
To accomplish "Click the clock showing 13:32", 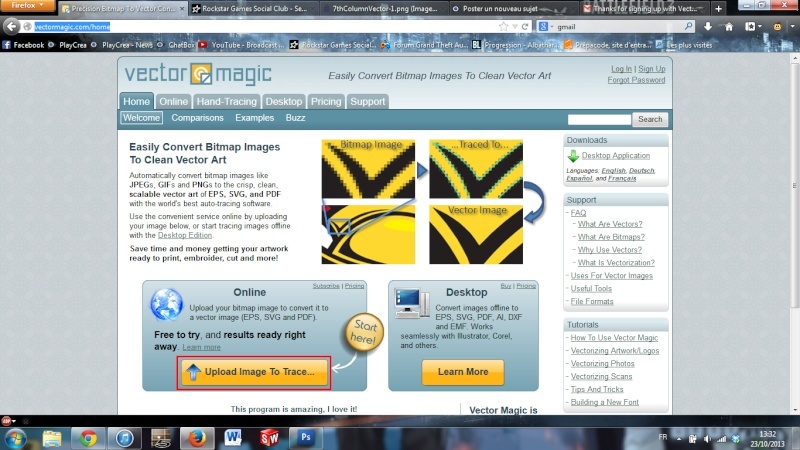I will [x=767, y=434].
